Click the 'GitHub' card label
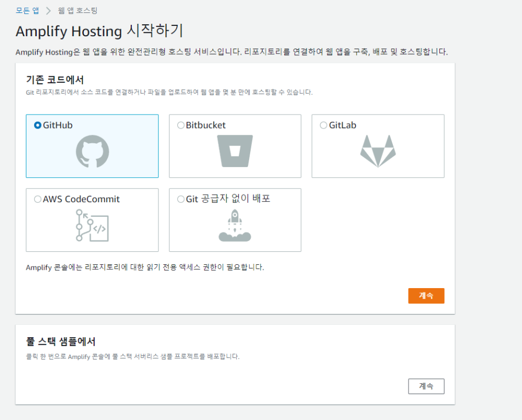The width and height of the screenshot is (522, 420). pyautogui.click(x=58, y=125)
